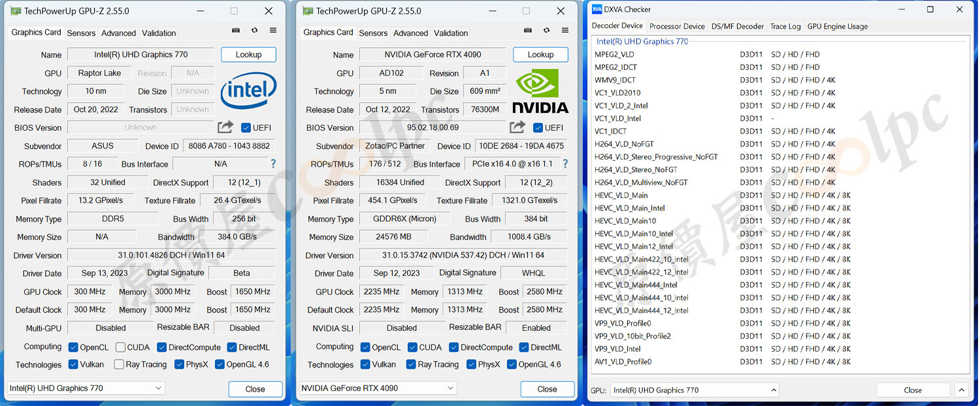The width and height of the screenshot is (980, 406).
Task: Toggle UEFI checkbox in Intel GPU-Z window
Action: tap(246, 127)
